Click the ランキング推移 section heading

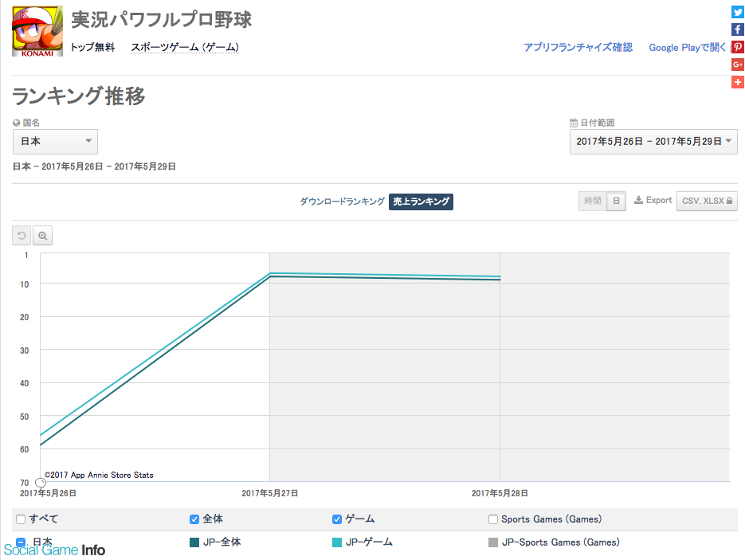pos(78,96)
